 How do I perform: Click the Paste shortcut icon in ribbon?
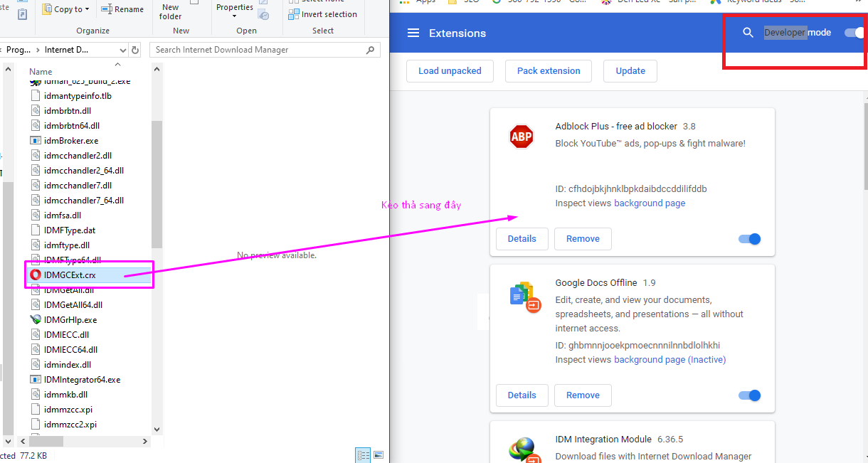[x=23, y=14]
